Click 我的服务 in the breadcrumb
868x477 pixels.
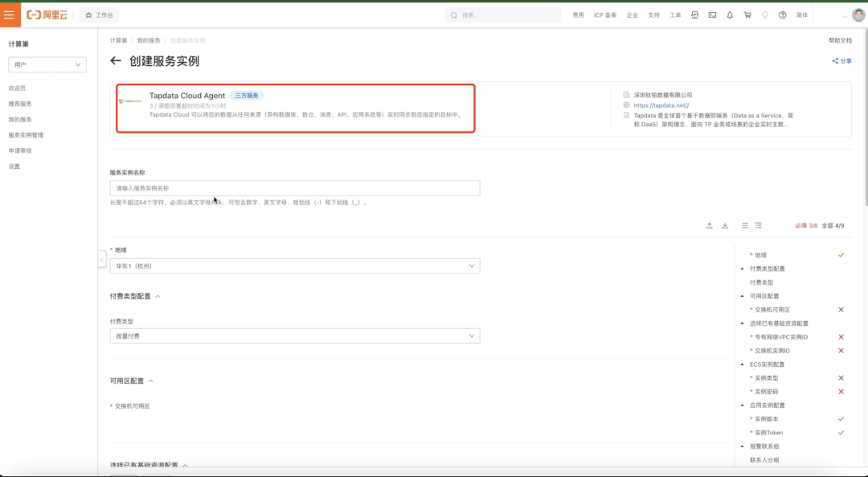click(149, 40)
